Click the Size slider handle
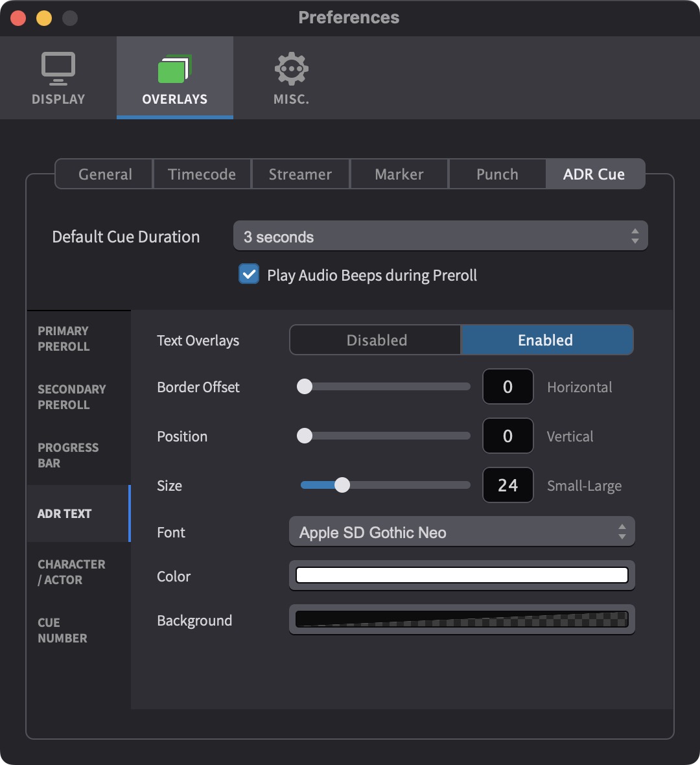 click(x=342, y=485)
